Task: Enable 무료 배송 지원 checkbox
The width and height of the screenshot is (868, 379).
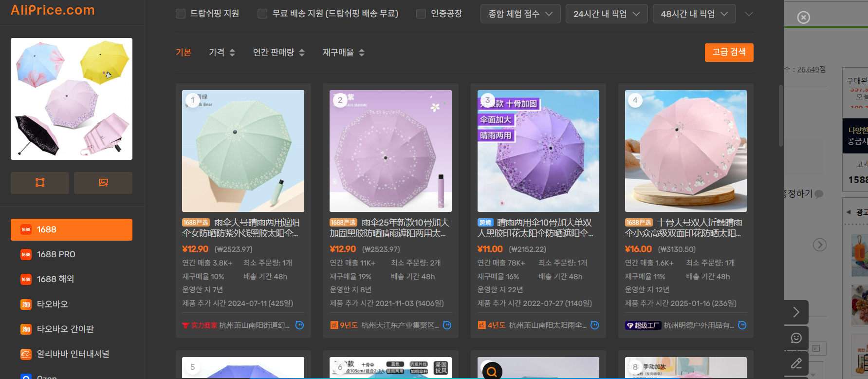Action: point(262,14)
